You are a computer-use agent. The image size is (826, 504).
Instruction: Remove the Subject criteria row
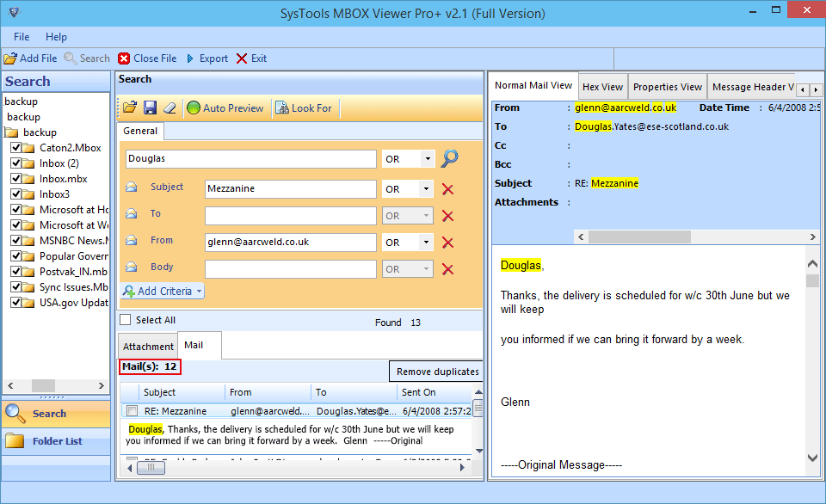(x=447, y=189)
